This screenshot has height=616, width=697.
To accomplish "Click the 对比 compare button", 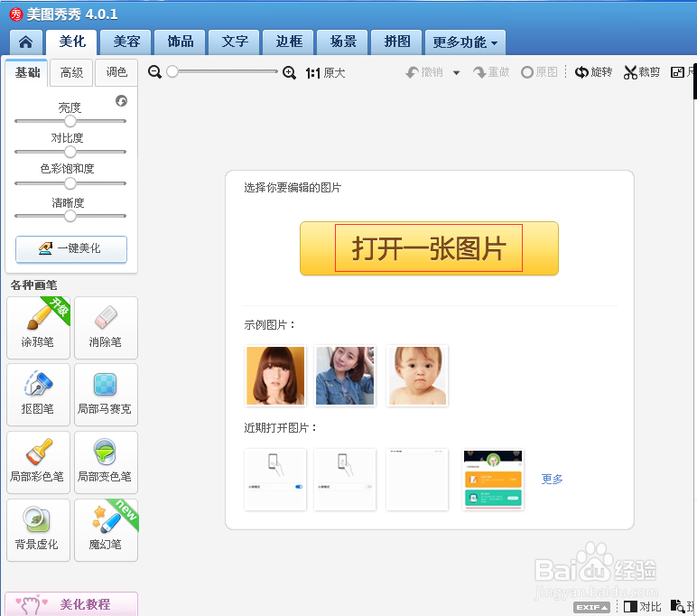I will click(x=643, y=607).
